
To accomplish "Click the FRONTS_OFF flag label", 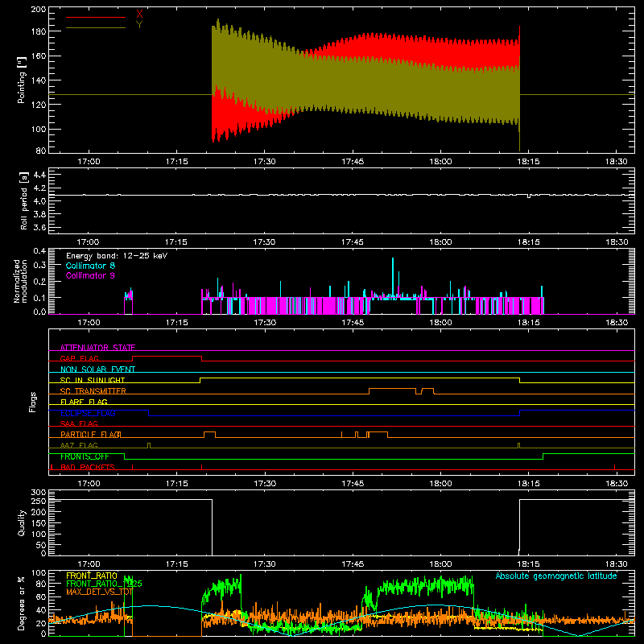I will click(x=85, y=456).
